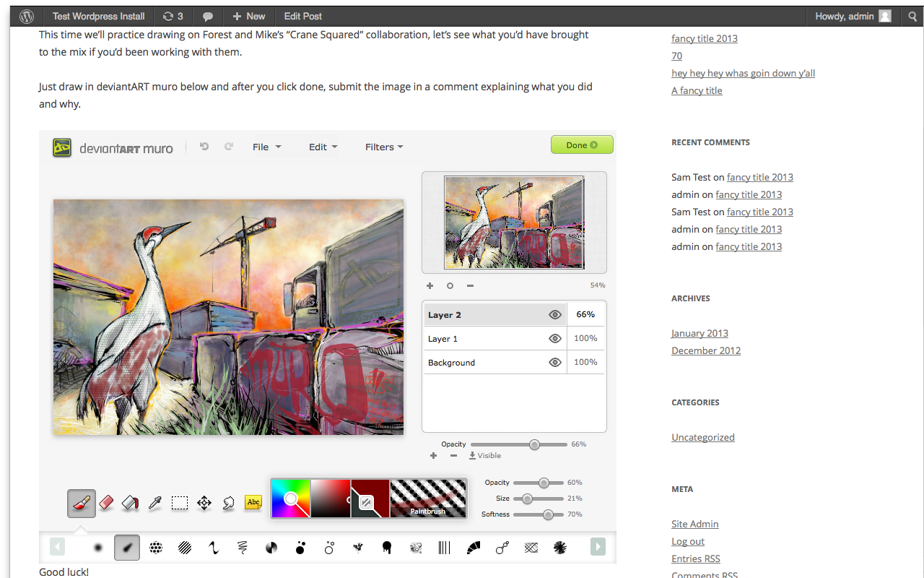The height and width of the screenshot is (578, 924).
Task: Hide Layer 1 using its eye icon
Action: pos(554,338)
